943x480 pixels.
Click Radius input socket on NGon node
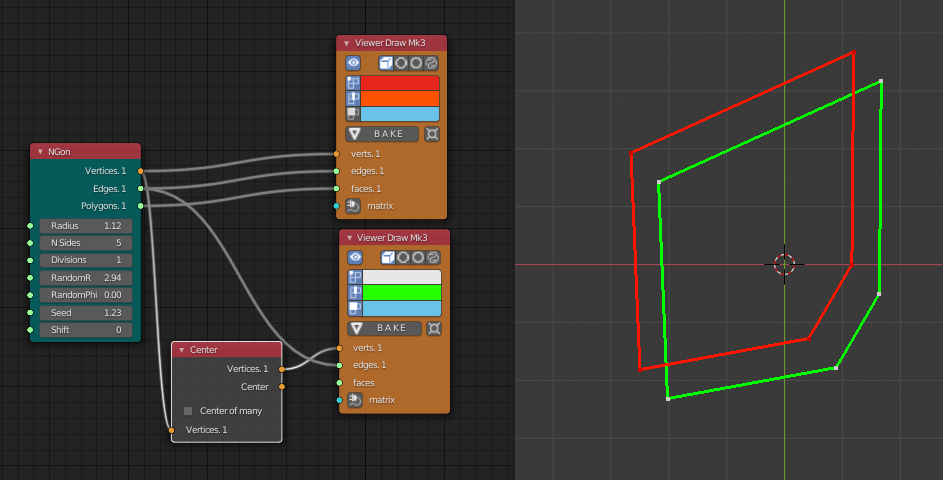30,226
